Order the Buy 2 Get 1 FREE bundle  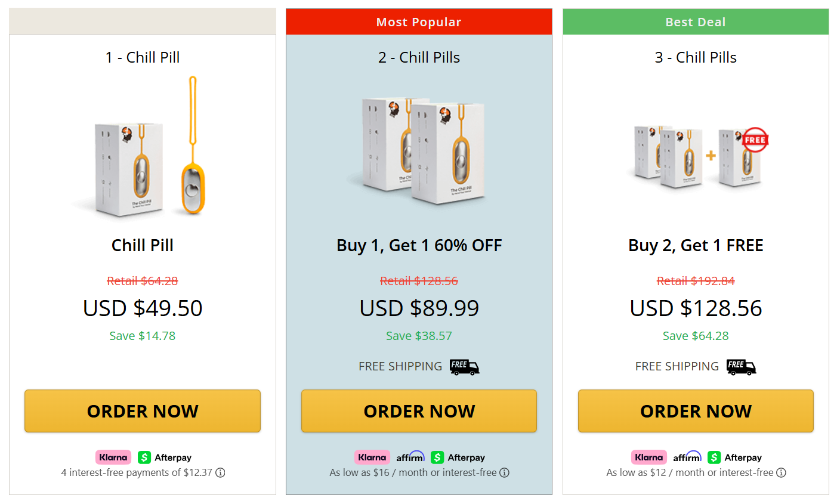tap(695, 411)
